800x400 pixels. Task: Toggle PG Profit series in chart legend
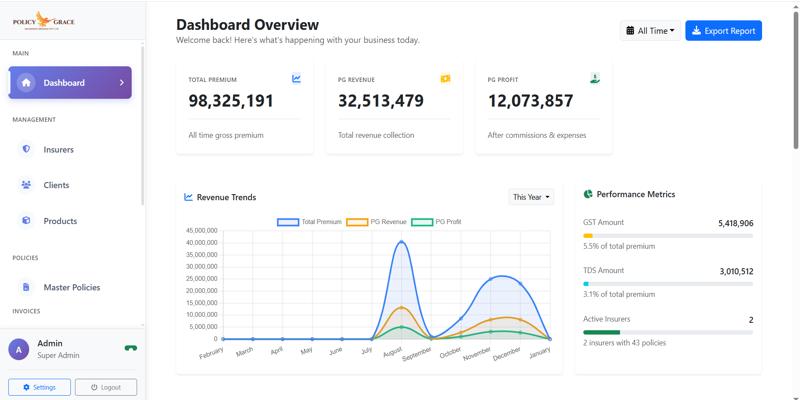437,222
